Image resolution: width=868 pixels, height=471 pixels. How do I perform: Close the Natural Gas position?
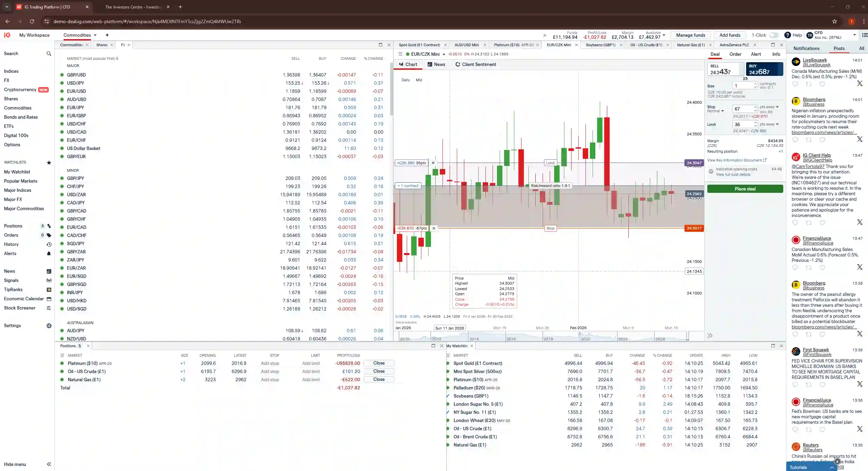pos(379,380)
